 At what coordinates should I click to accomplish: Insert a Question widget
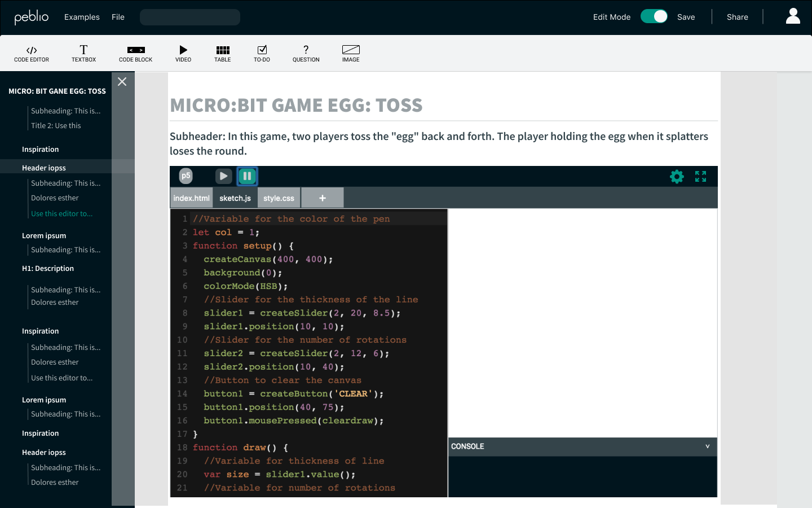pyautogui.click(x=306, y=54)
